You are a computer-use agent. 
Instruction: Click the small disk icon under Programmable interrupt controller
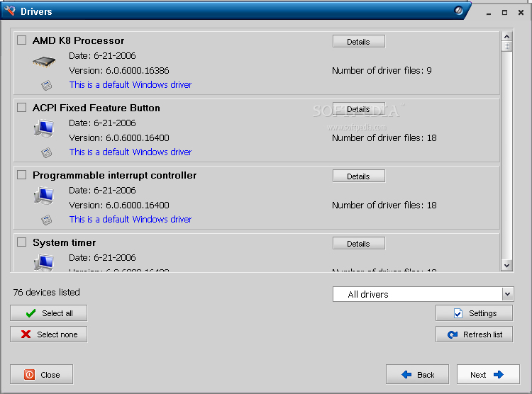pyautogui.click(x=47, y=220)
